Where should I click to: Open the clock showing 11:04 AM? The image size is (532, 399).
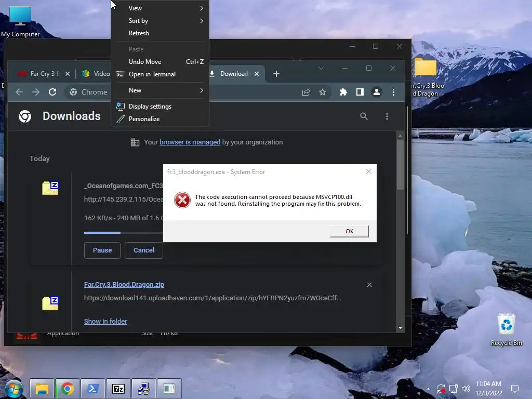coord(488,389)
